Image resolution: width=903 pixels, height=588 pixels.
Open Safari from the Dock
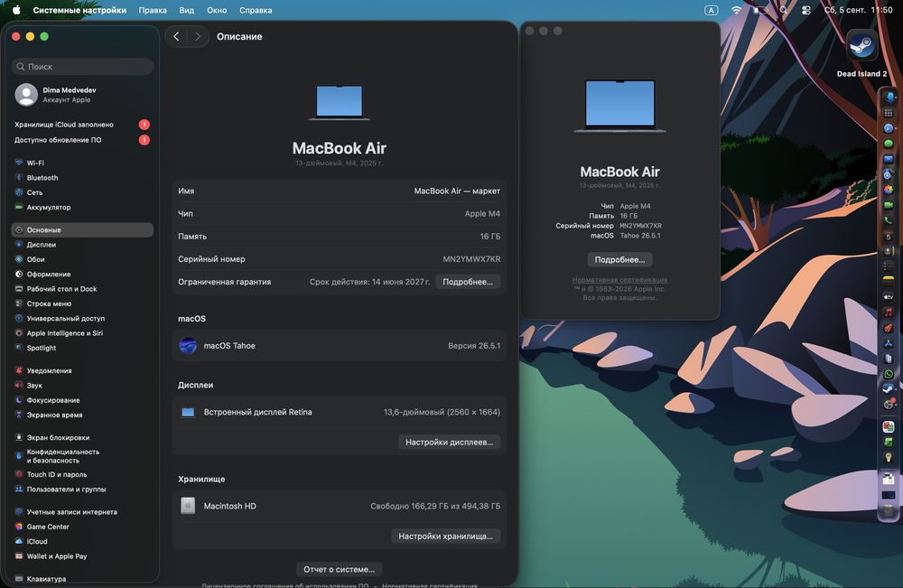click(888, 128)
